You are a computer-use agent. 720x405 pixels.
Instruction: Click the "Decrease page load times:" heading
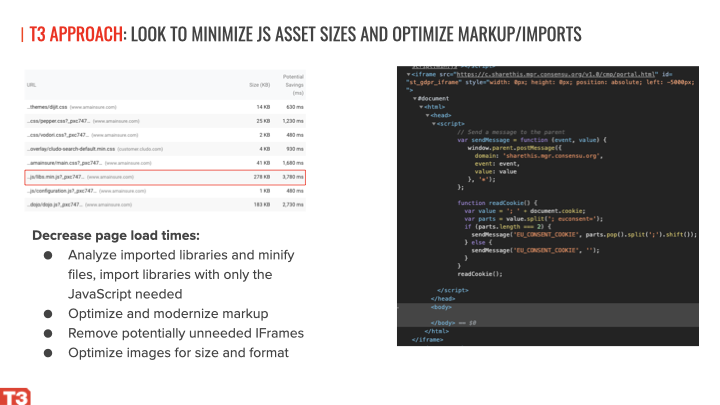(x=116, y=236)
